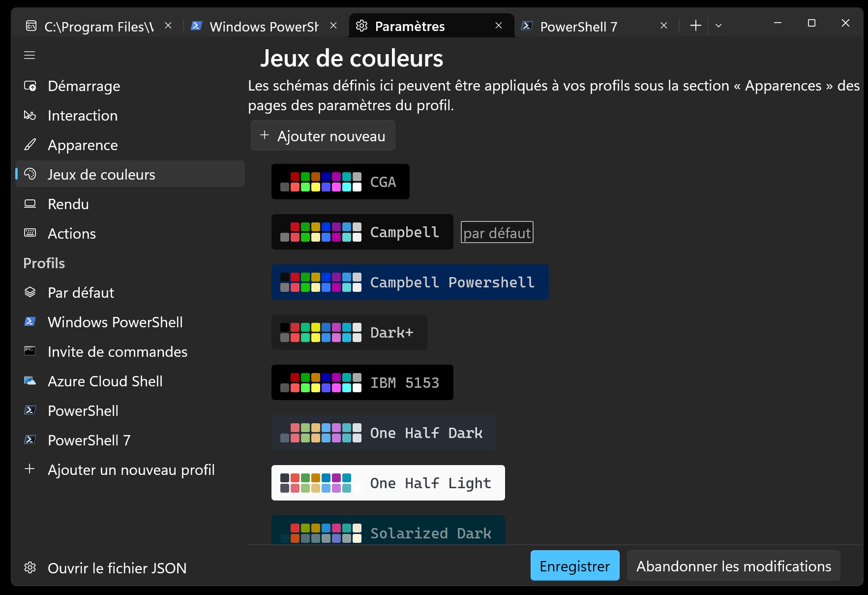Open the Actions settings page
Screen dimensions: 868x595
pyautogui.click(x=130, y=234)
